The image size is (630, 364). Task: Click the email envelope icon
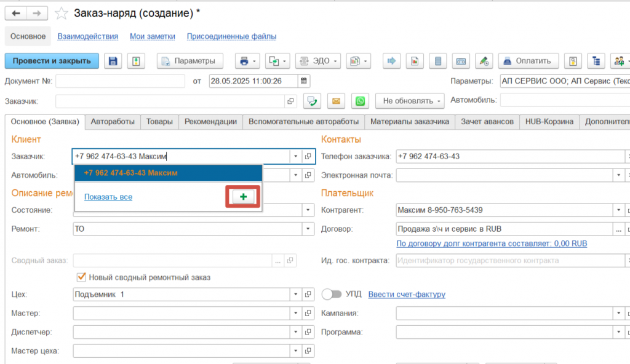(336, 101)
